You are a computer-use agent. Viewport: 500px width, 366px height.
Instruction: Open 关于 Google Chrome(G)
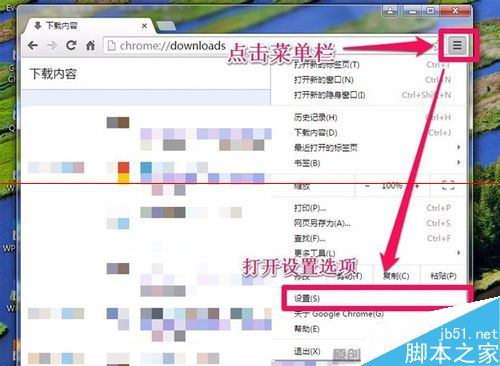point(339,314)
